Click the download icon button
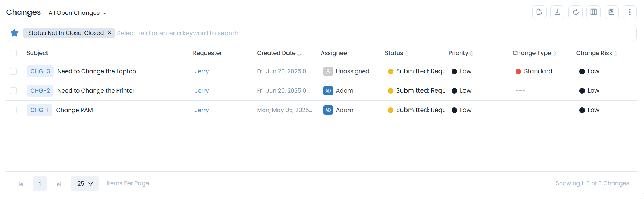The image size is (644, 206). click(x=557, y=12)
